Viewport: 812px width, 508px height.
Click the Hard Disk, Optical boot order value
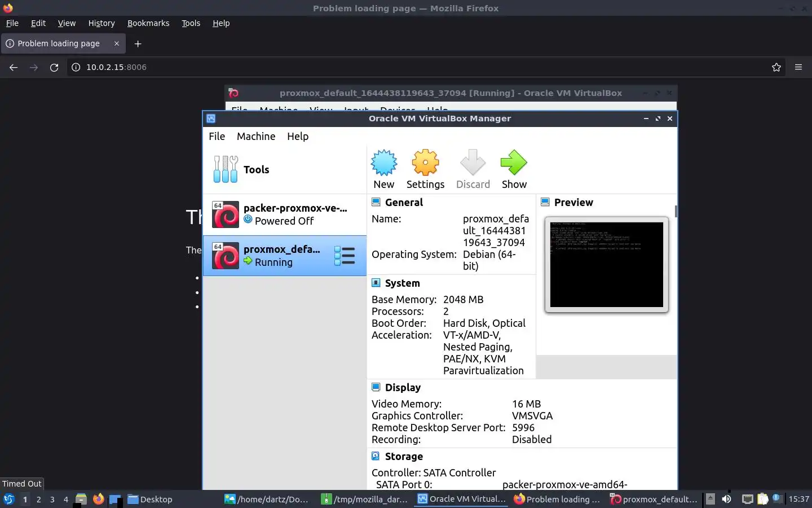coord(484,323)
